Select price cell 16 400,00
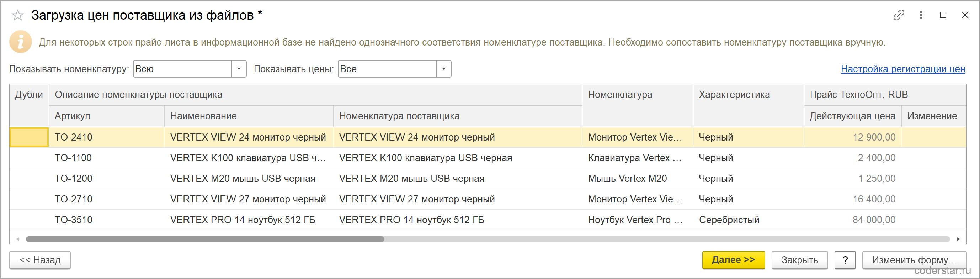 (x=853, y=199)
